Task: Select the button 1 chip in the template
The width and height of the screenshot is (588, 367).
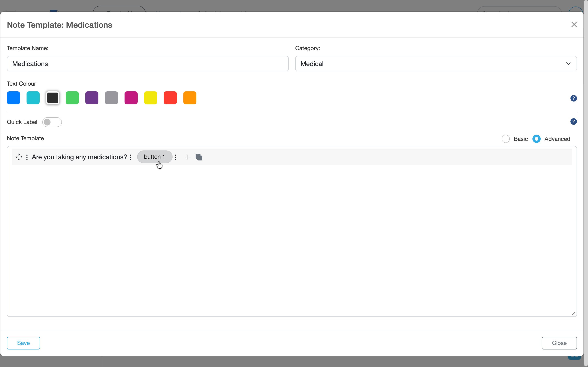Action: [x=155, y=157]
